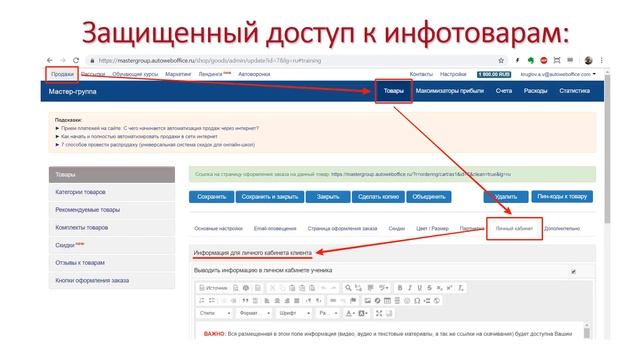Open the Продажи top menu
This screenshot has height=360, width=640.
62,74
